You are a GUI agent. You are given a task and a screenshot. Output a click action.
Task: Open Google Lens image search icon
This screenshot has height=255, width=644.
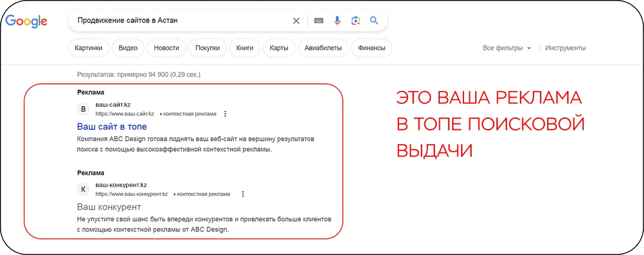pos(356,21)
